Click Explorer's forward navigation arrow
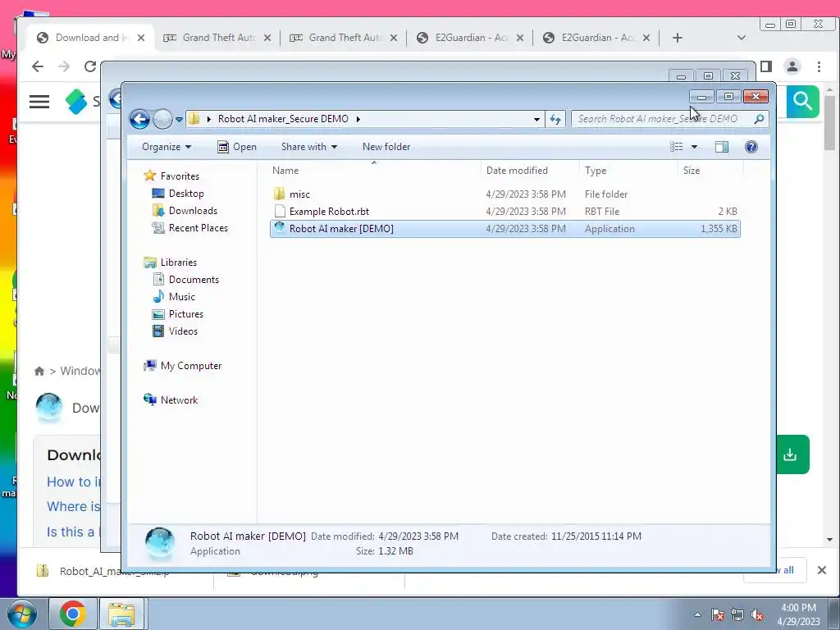This screenshot has height=630, width=840. pyautogui.click(x=162, y=119)
